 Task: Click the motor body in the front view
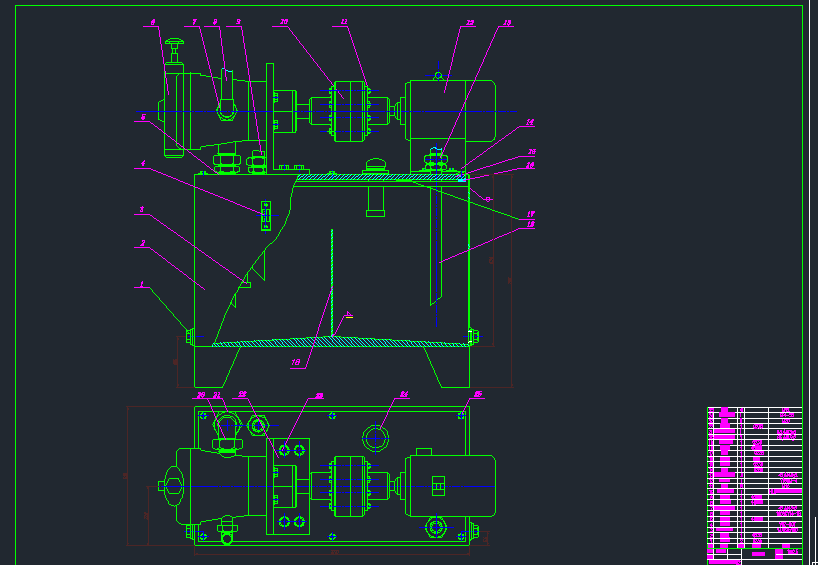pyautogui.click(x=451, y=111)
